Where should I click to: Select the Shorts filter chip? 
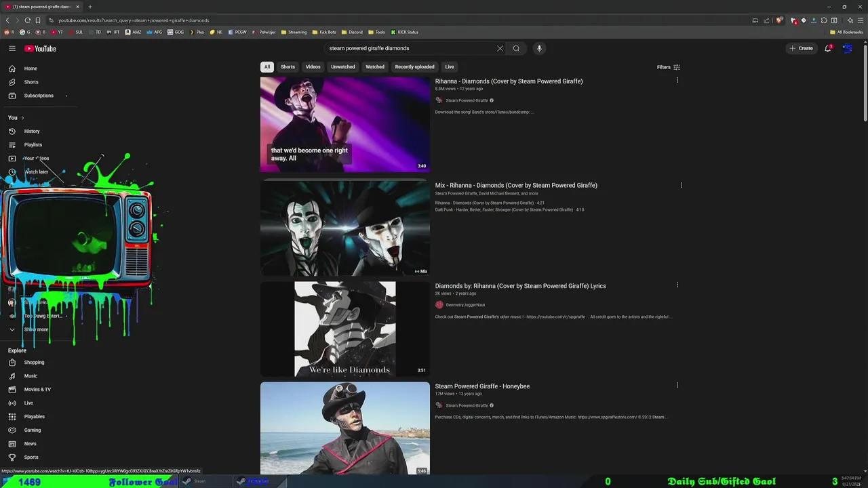point(288,67)
